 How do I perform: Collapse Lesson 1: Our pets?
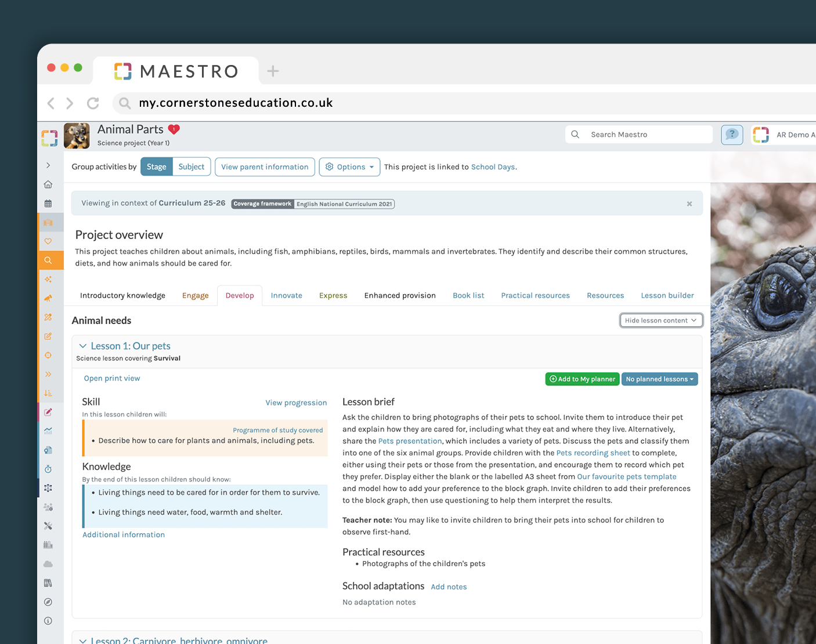click(83, 345)
